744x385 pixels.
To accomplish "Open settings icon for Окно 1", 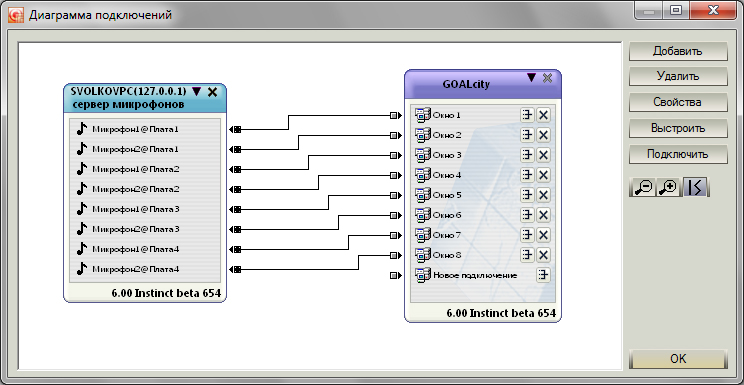I will [527, 115].
